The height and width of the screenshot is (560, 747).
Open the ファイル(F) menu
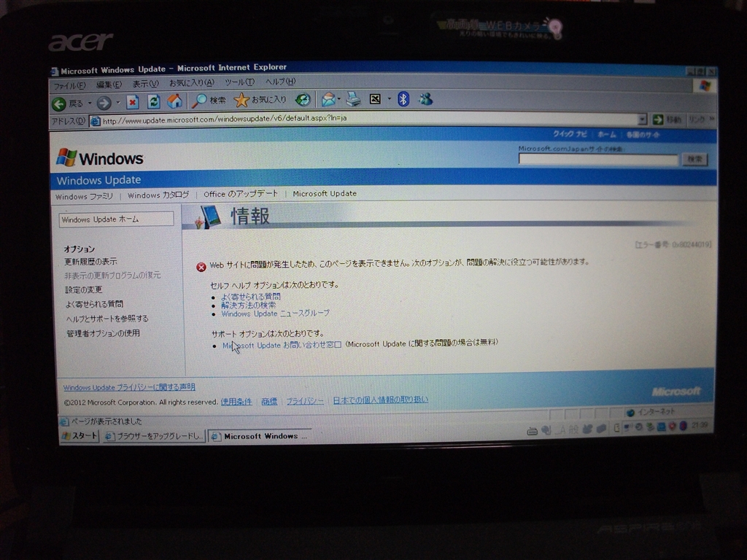[x=69, y=86]
